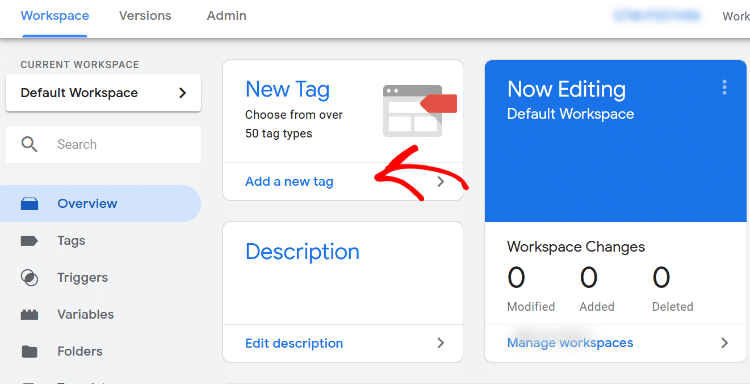The height and width of the screenshot is (384, 750).
Task: Click the Triggers circle icon
Action: click(x=29, y=277)
